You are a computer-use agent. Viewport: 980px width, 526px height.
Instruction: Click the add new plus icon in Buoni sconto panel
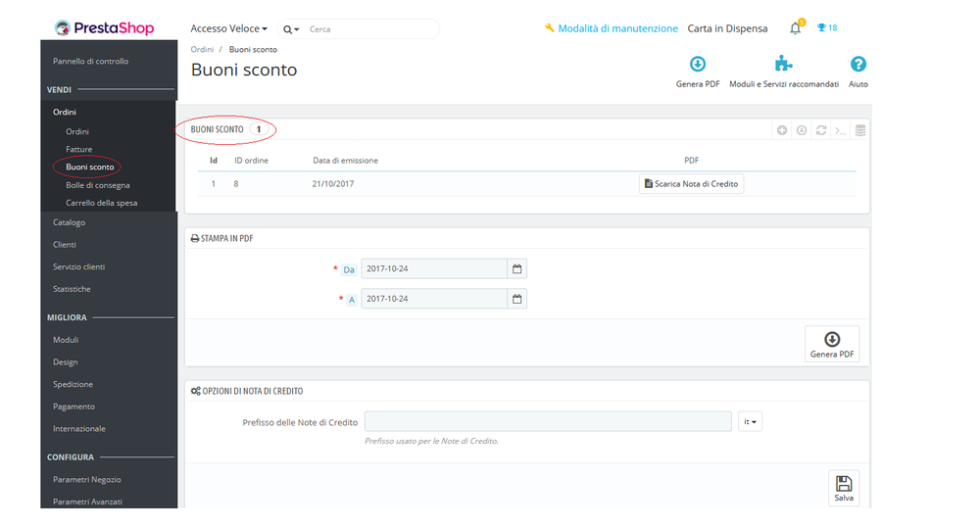click(782, 130)
